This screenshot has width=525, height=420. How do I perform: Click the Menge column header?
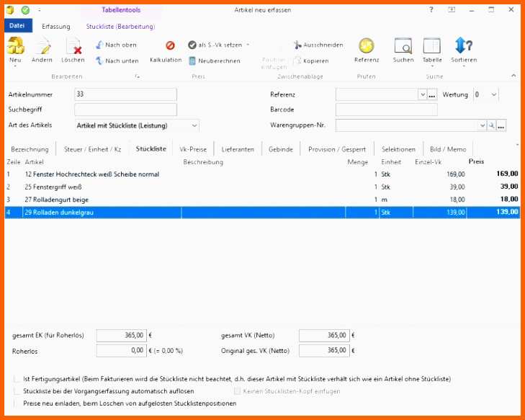(358, 162)
